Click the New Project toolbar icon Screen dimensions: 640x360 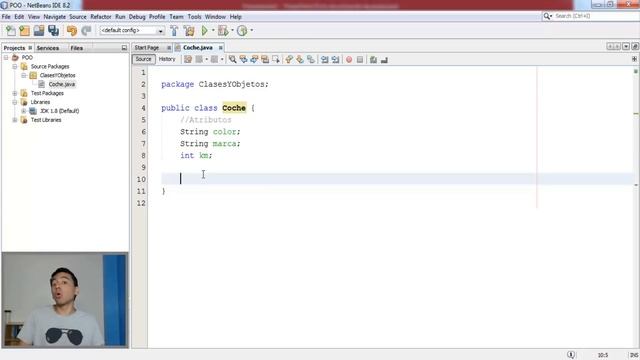pyautogui.click(x=24, y=31)
